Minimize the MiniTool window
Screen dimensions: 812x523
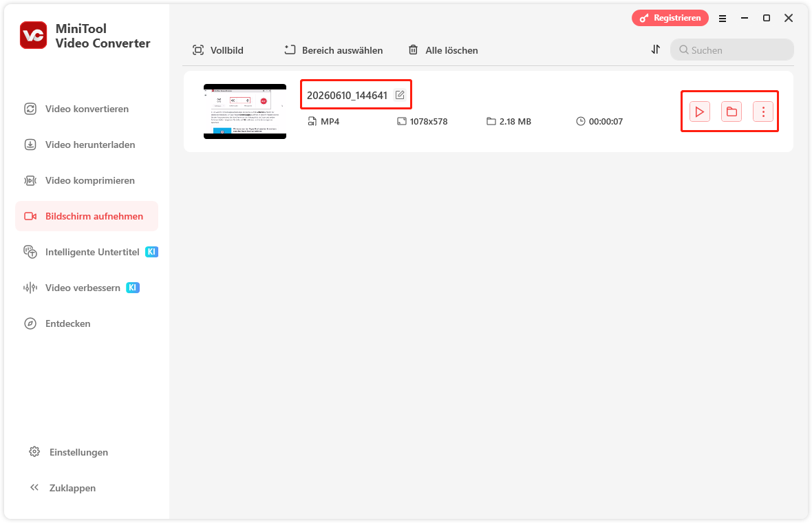(745, 18)
